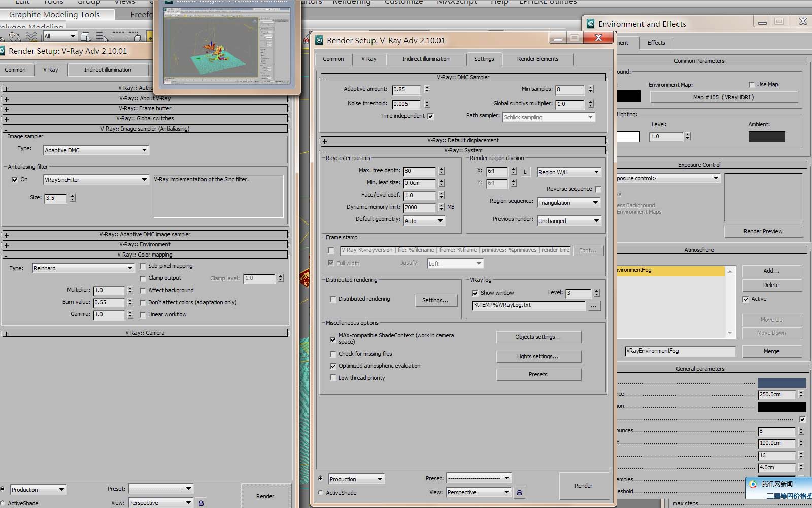The image size is (812, 508).
Task: Open the Region sequence Triangulation dropdown
Action: point(569,203)
